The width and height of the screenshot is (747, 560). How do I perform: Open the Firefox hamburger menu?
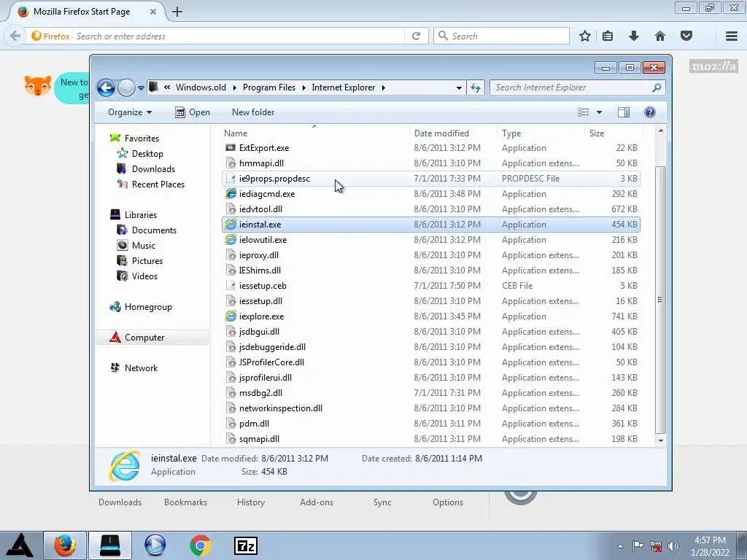732,36
